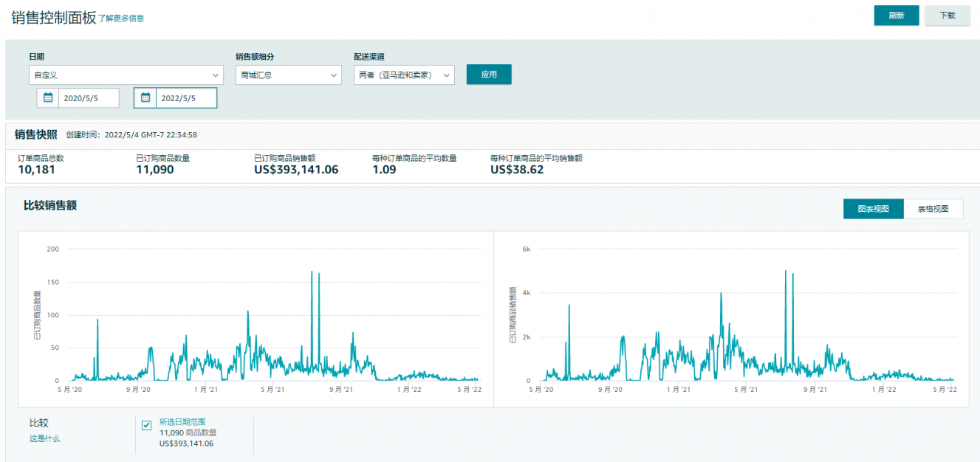Click the 刷新 button
The width and height of the screenshot is (980, 462).
pyautogui.click(x=896, y=15)
